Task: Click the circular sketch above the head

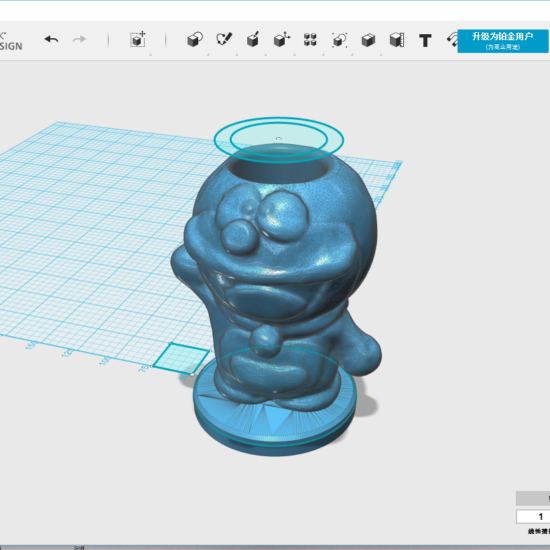Action: coord(279,140)
